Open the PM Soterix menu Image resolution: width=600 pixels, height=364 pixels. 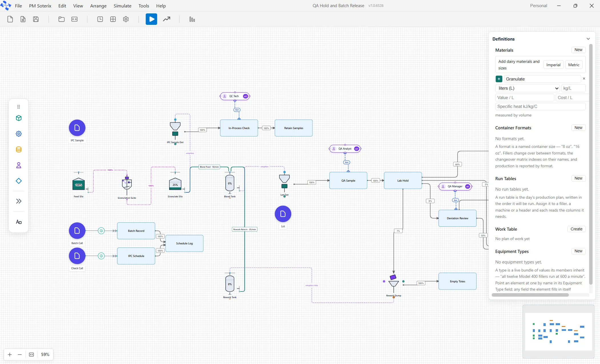click(40, 6)
